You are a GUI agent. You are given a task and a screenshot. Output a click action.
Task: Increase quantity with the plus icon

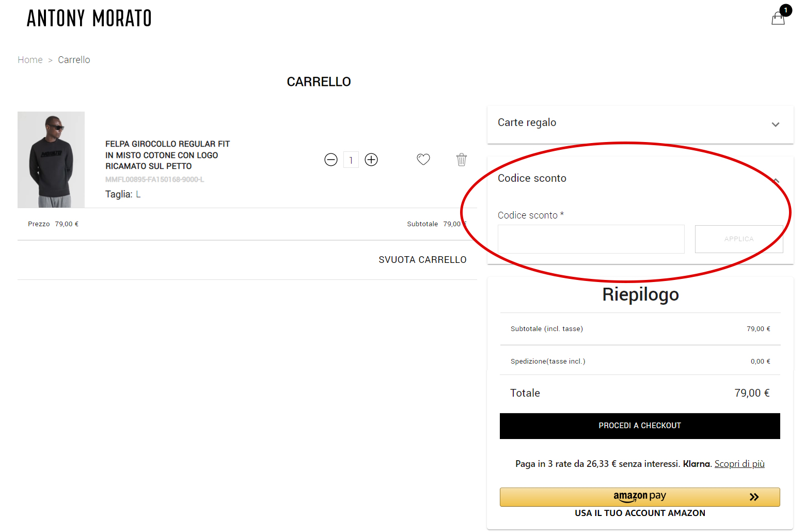pos(371,160)
